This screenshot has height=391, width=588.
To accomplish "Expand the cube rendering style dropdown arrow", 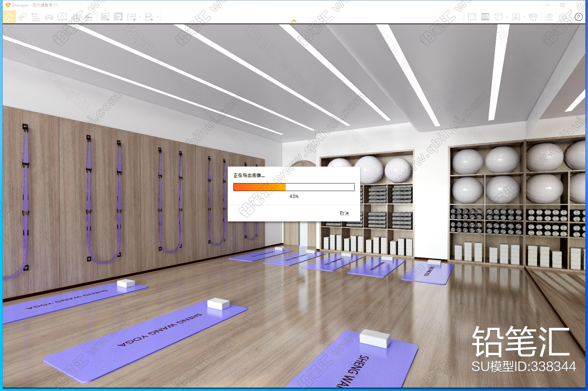I will 507,17.
